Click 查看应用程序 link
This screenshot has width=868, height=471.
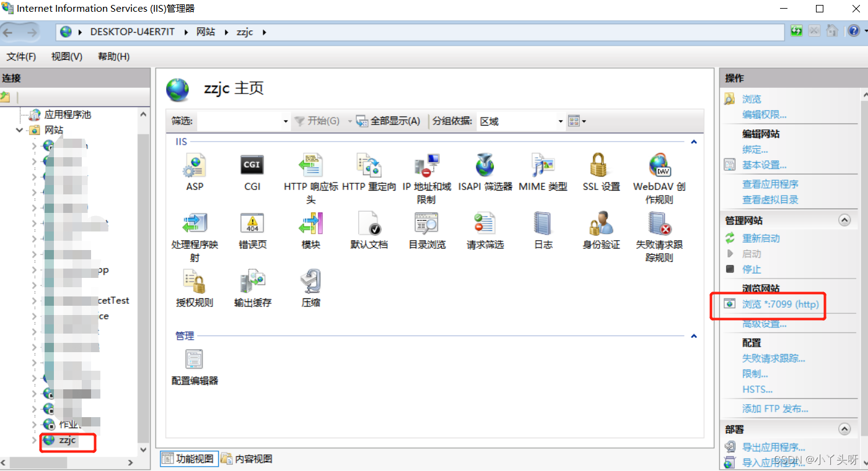tap(770, 184)
